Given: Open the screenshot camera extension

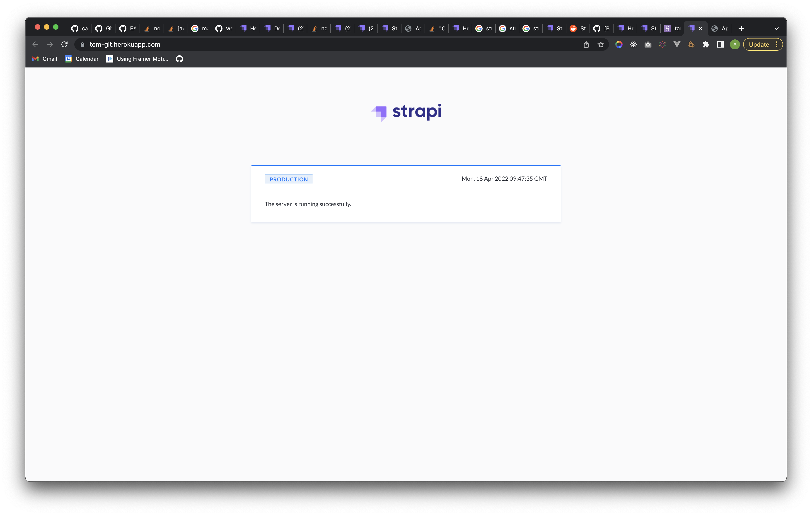Looking at the screenshot, I should click(648, 44).
